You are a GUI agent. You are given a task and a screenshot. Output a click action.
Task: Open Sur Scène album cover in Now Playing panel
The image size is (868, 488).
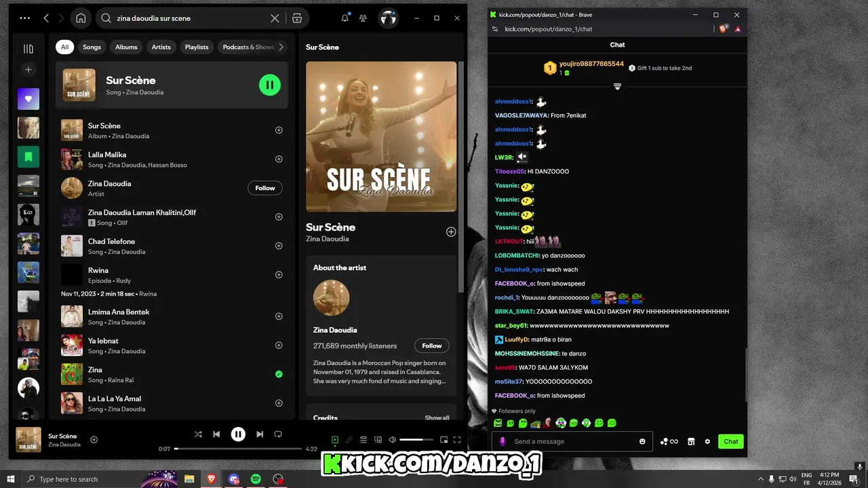(x=381, y=136)
